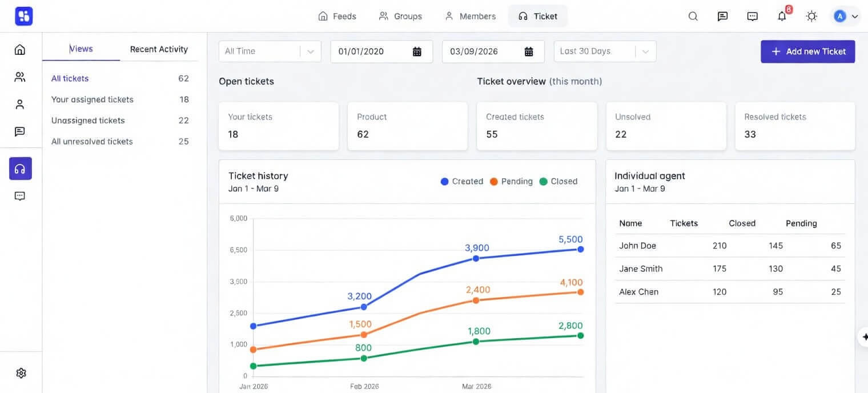The width and height of the screenshot is (868, 393).
Task: Toggle the Created series in chart legend
Action: 462,182
